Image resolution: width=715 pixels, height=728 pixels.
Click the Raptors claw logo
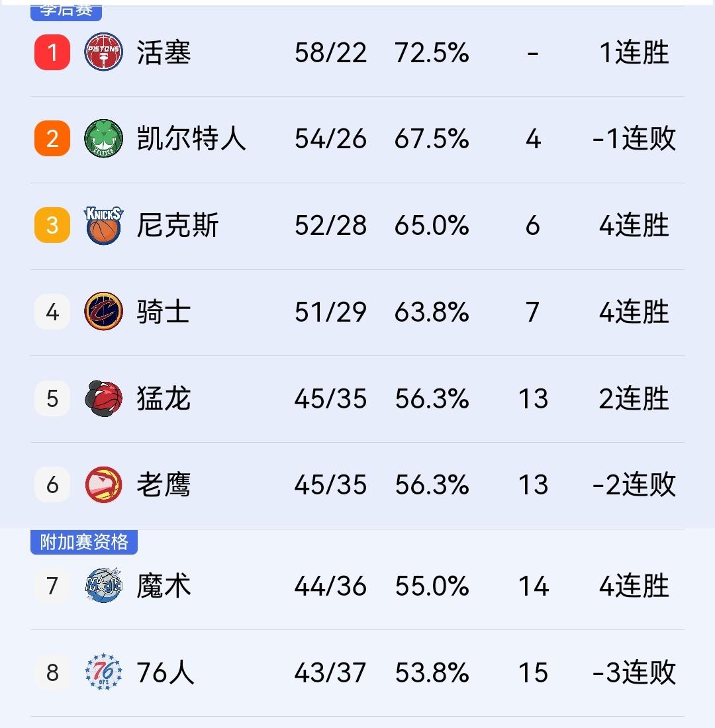click(x=103, y=398)
